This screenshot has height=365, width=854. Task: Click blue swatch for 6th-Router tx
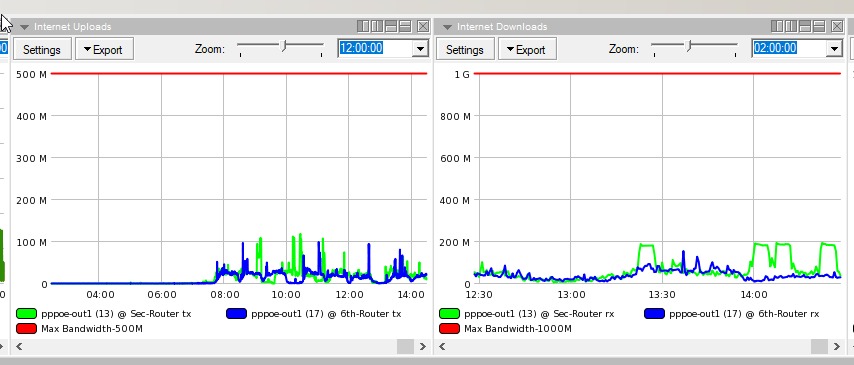[x=236, y=314]
